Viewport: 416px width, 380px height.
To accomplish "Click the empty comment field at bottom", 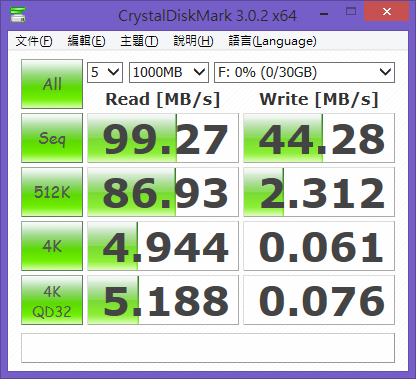I will [208, 348].
